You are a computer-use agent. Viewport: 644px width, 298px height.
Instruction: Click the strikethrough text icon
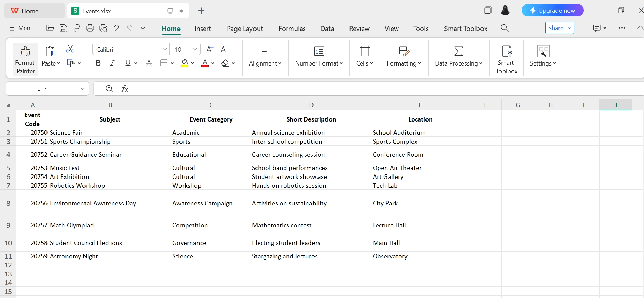(149, 63)
